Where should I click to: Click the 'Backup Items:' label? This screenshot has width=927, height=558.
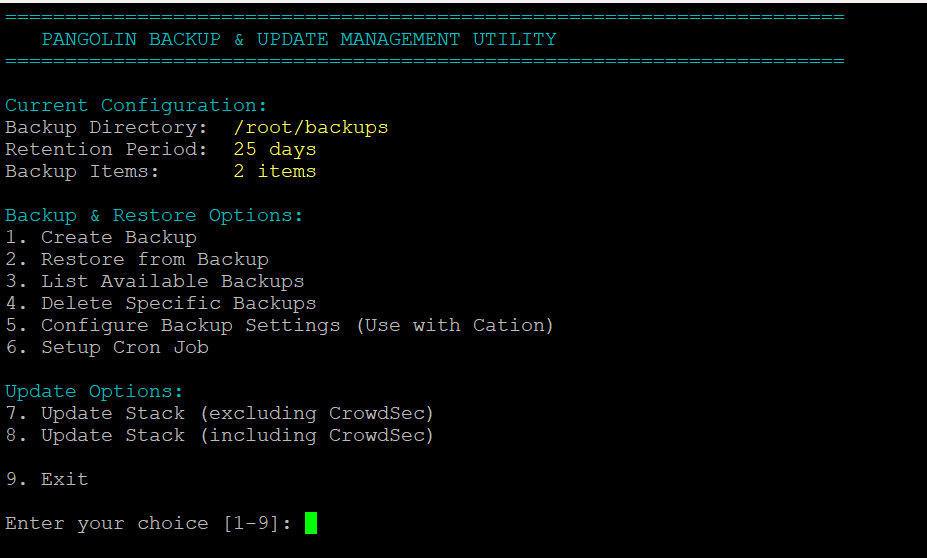coord(82,172)
